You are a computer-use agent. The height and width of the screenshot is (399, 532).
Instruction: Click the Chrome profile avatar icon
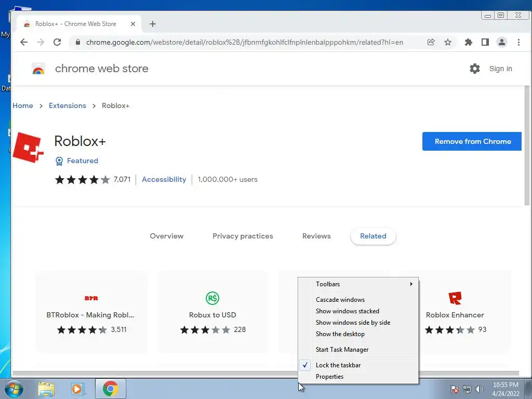[502, 42]
